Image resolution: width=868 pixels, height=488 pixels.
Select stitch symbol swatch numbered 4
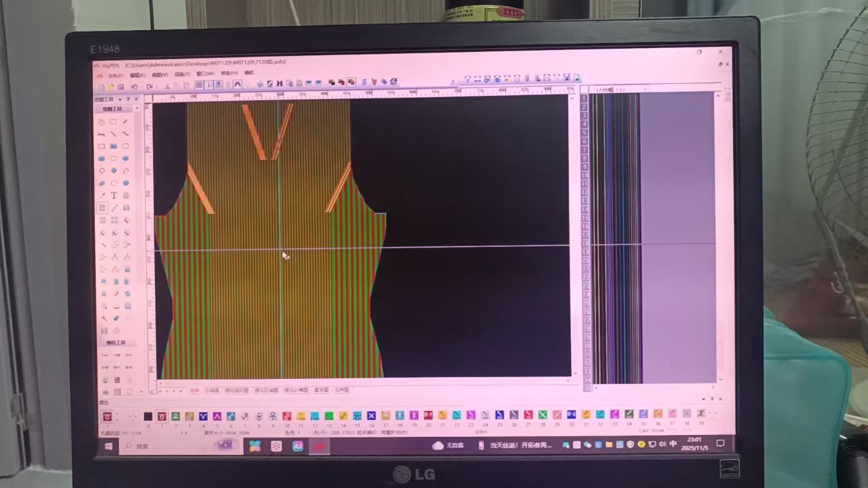coord(203,416)
